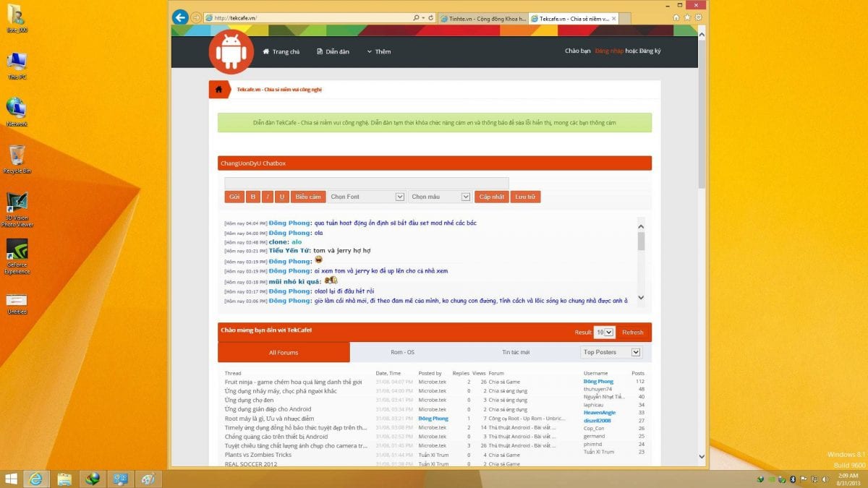Open Đông Phong in Top Posters

[x=598, y=382]
